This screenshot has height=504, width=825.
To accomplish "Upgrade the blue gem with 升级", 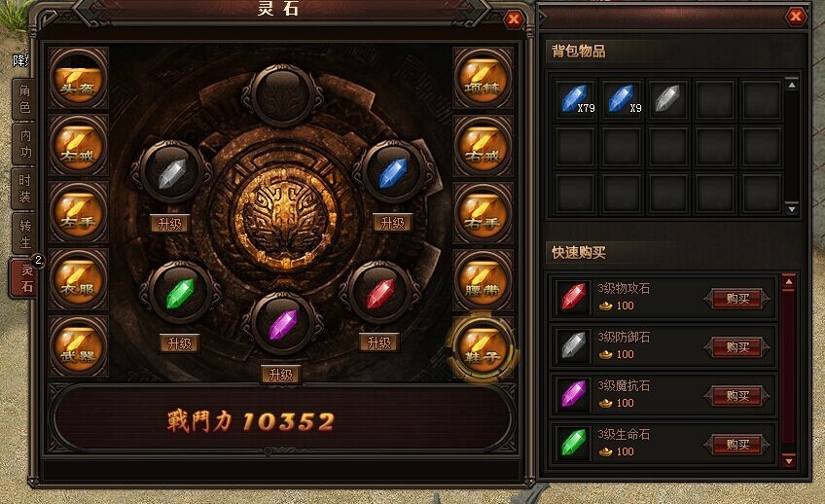I will (392, 223).
